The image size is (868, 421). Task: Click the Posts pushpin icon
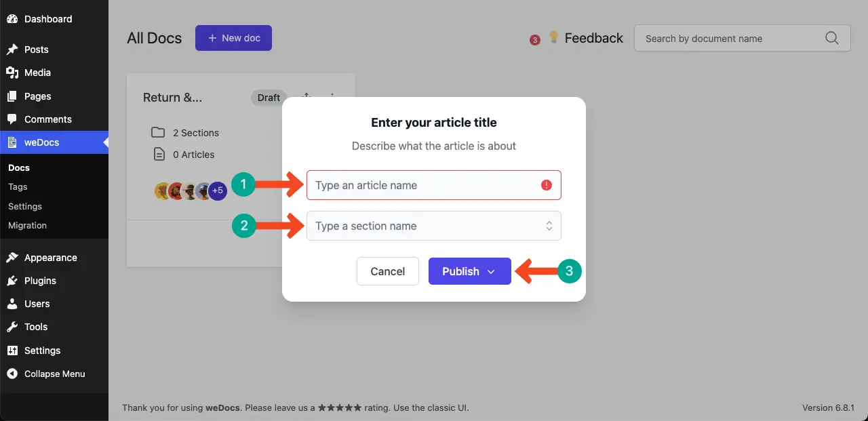pyautogui.click(x=12, y=49)
